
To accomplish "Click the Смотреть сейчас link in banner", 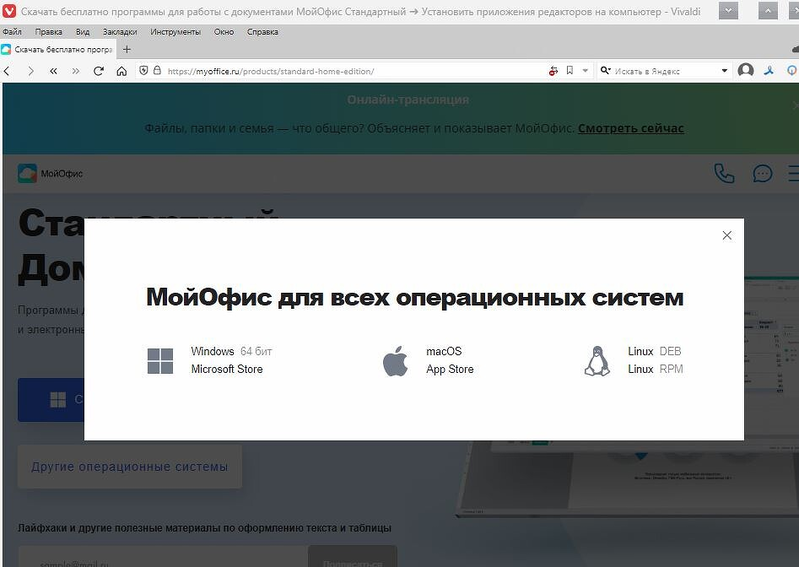I will click(630, 128).
